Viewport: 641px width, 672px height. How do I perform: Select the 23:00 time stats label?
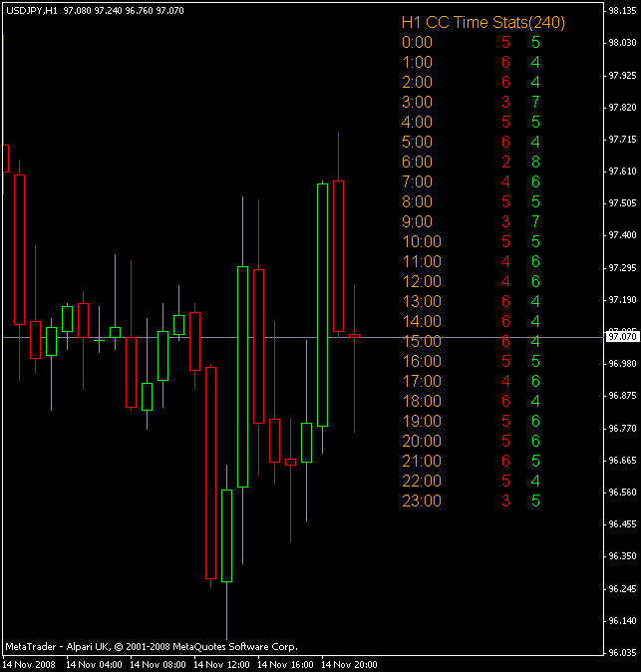coord(422,501)
